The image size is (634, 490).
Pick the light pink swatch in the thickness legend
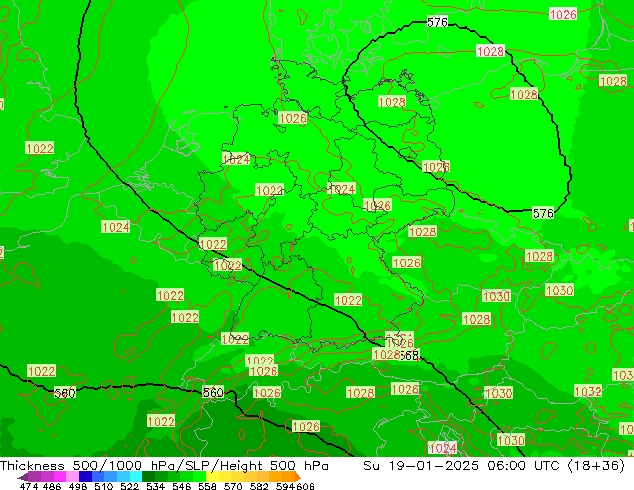[x=72, y=477]
